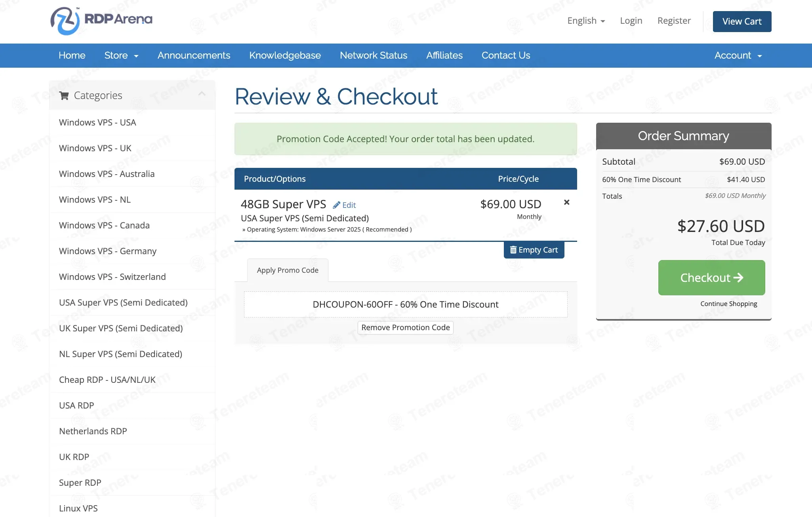
Task: Expand the Store menu
Action: [x=121, y=55]
